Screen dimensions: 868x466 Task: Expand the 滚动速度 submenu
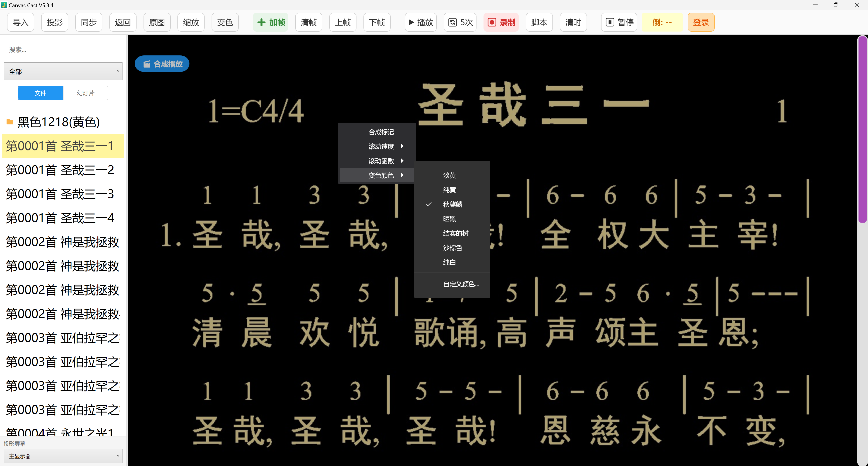(381, 146)
